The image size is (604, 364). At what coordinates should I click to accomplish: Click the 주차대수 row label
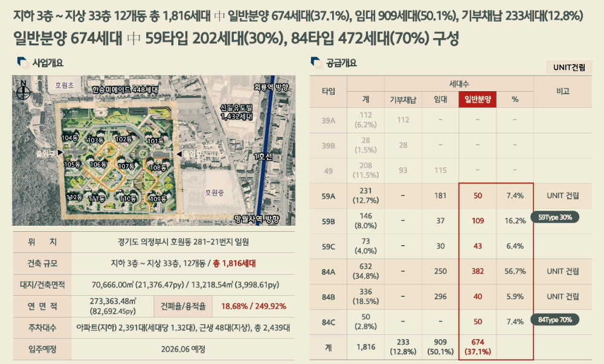pos(42,328)
